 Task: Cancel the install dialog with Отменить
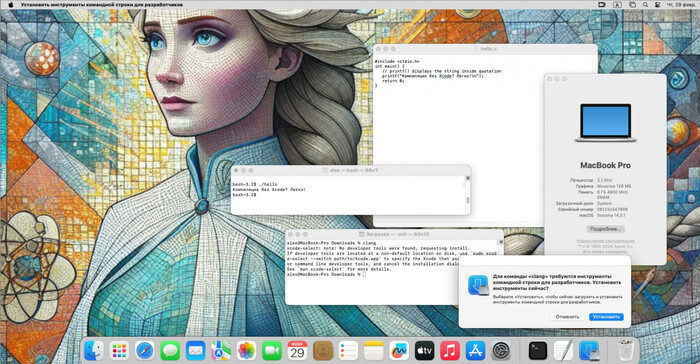[567, 317]
